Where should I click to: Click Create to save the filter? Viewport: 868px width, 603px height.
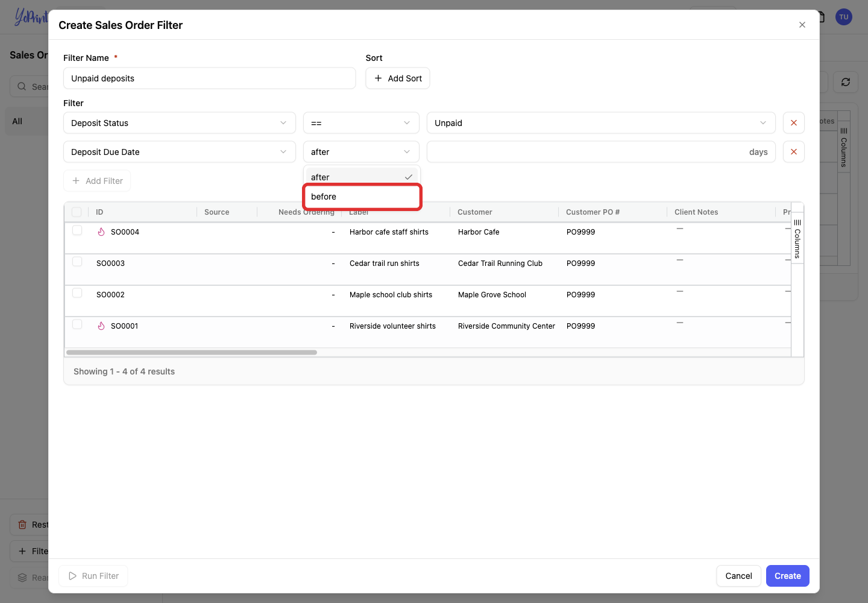pos(788,576)
